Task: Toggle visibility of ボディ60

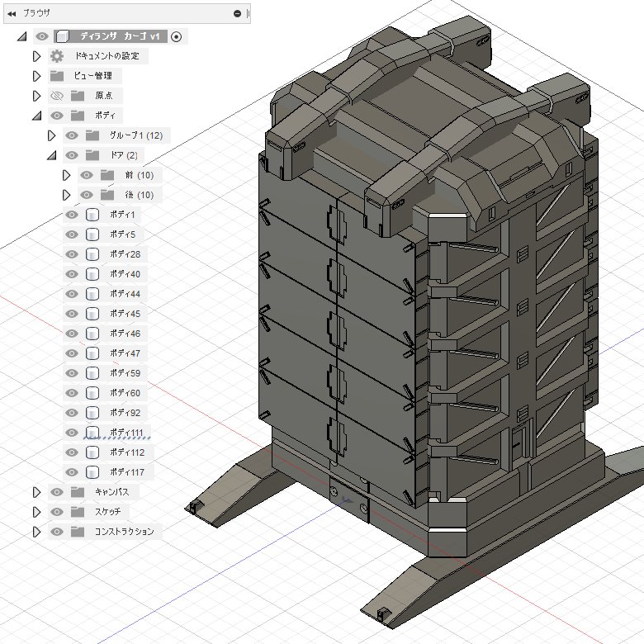Action: (72, 393)
